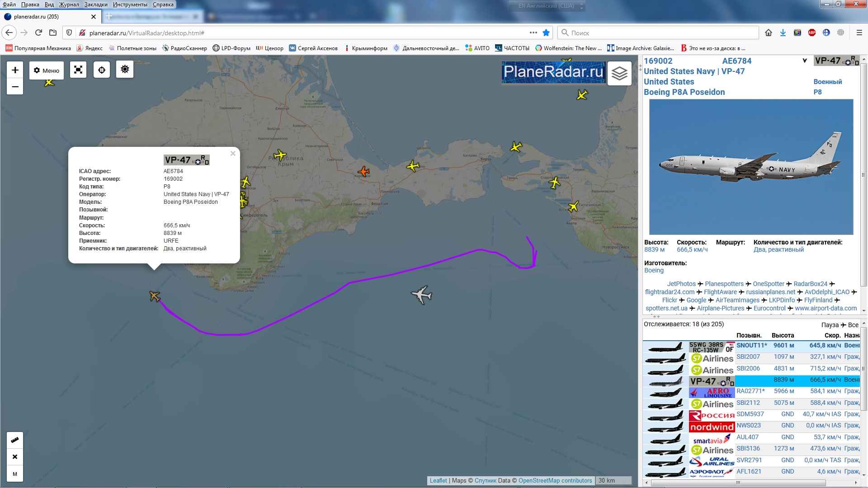Open the Справка menu

163,5
